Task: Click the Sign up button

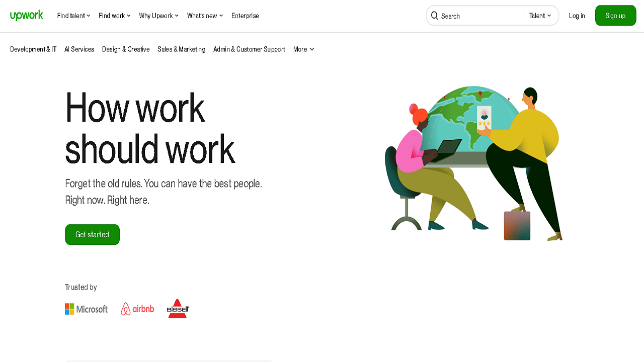Action: click(615, 16)
